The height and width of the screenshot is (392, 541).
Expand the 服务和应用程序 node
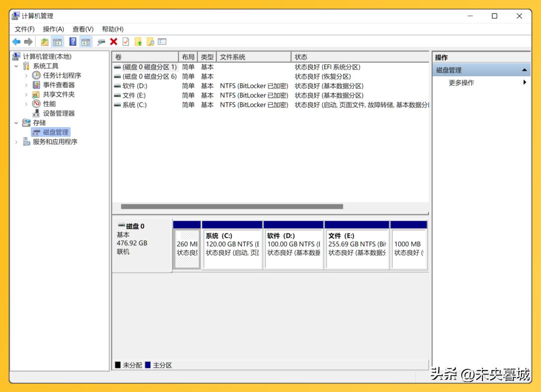pos(17,142)
